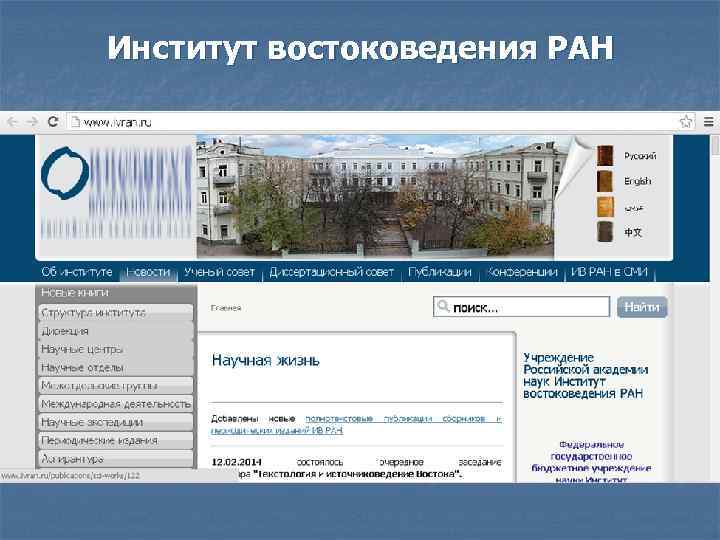Click the Главная breadcrumb link
The image size is (720, 540).
click(226, 308)
